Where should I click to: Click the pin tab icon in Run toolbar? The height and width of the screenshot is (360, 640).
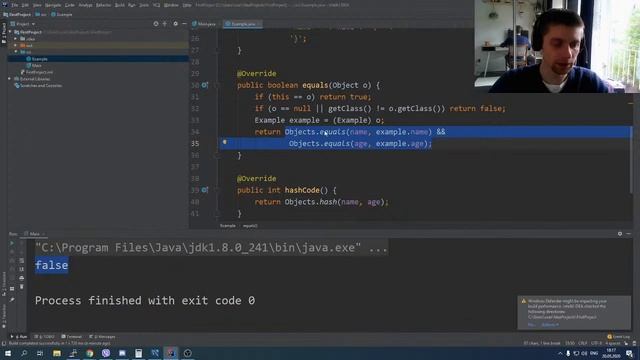point(12,300)
